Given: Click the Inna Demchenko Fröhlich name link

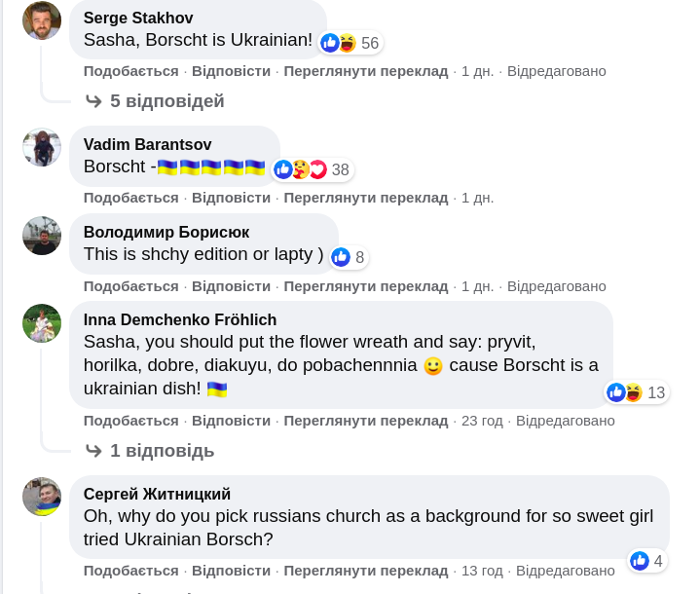Looking at the screenshot, I should click(180, 319).
